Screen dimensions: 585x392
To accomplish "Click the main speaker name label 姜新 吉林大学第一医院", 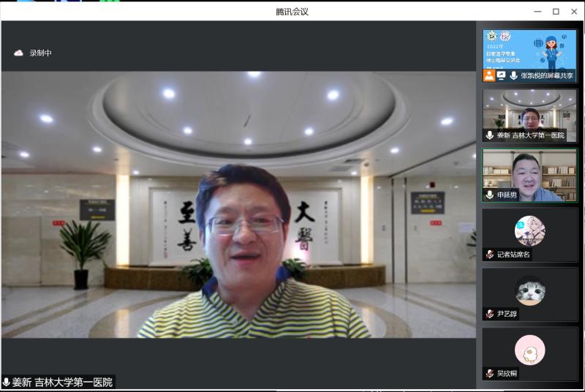I will pos(63,382).
